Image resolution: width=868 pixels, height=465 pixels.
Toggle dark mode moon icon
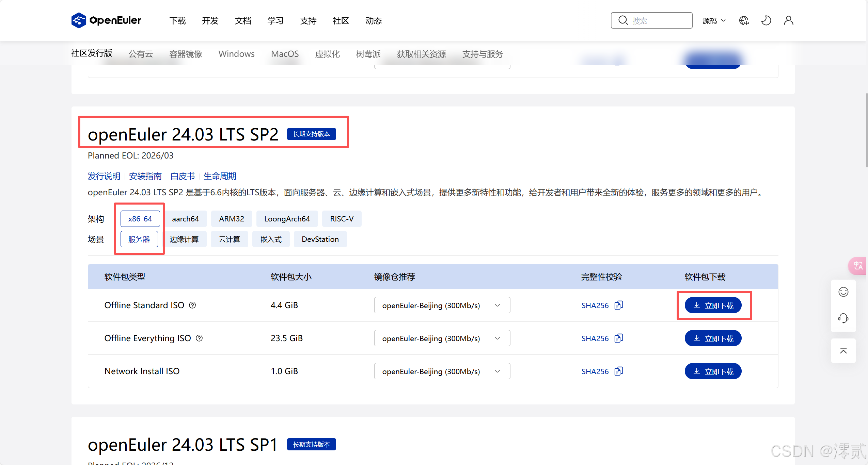[x=766, y=20]
